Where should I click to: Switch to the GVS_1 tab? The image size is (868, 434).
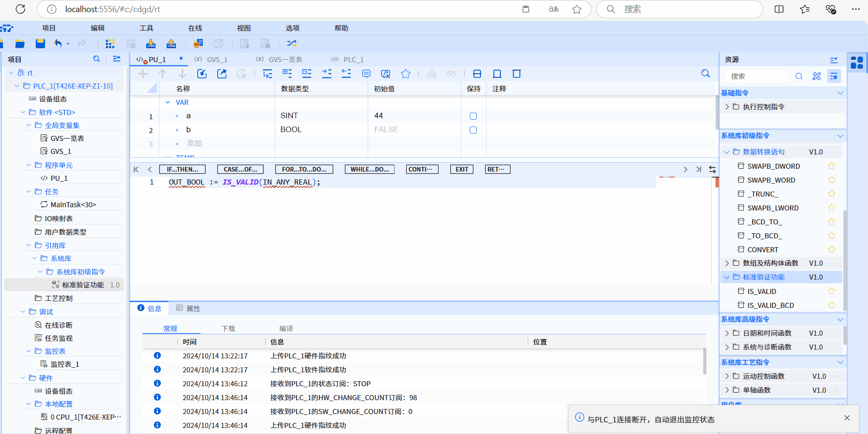[217, 60]
